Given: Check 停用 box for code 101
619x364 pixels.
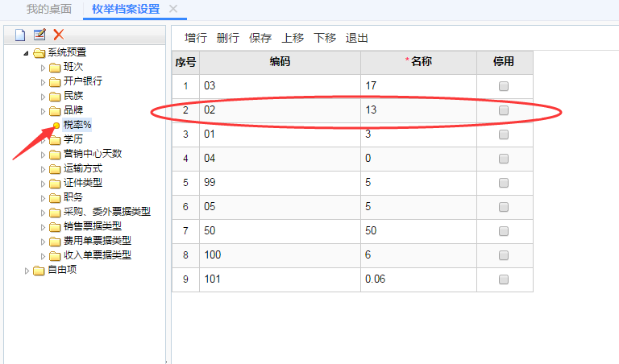Looking at the screenshot, I should coord(504,279).
